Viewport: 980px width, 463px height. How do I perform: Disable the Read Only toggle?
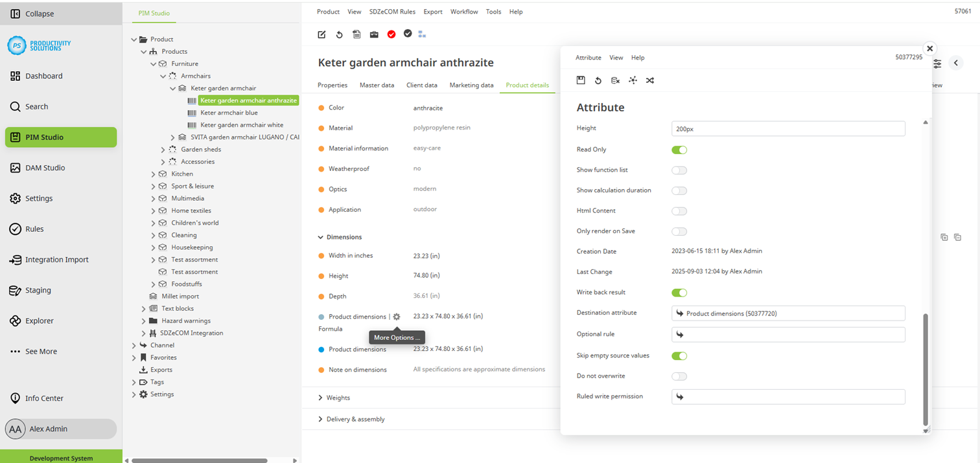[x=679, y=150]
